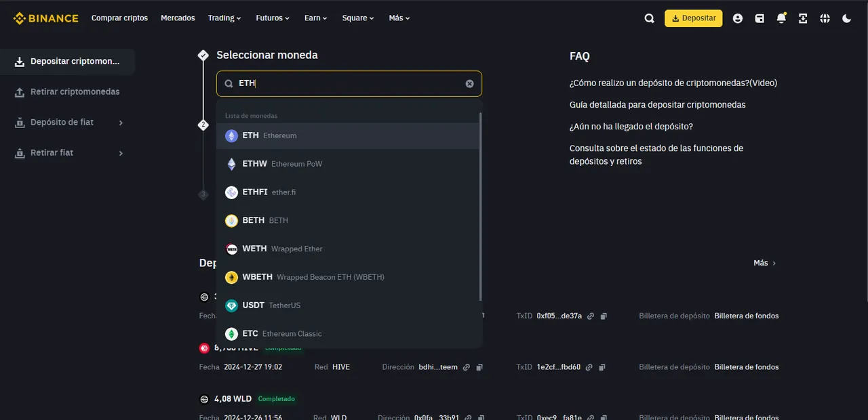The image size is (868, 420).
Task: Click the ETHFI coin icon
Action: (231, 192)
